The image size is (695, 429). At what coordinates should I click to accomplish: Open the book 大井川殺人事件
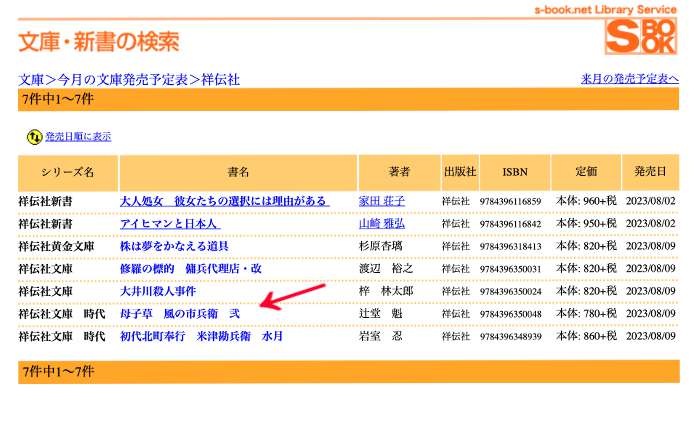pos(157,291)
